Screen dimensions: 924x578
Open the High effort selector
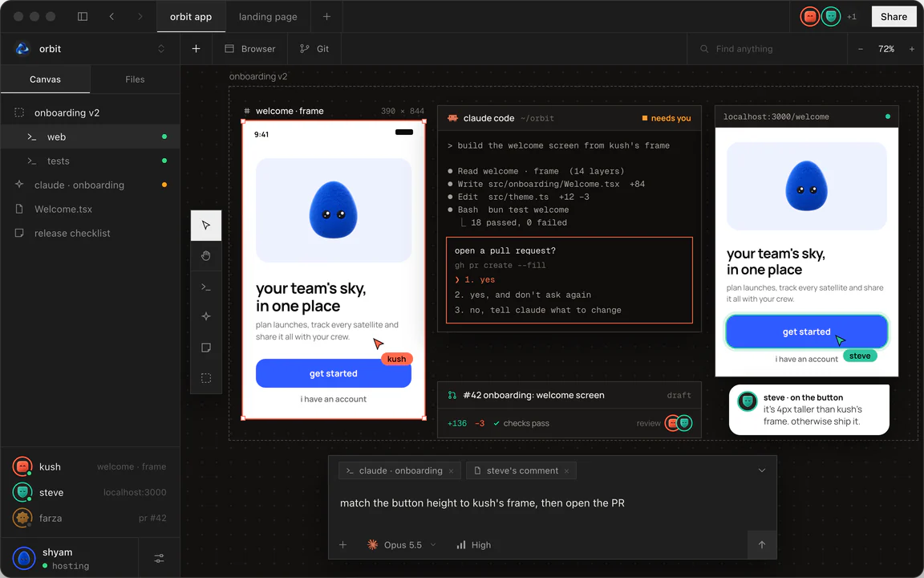coord(474,545)
